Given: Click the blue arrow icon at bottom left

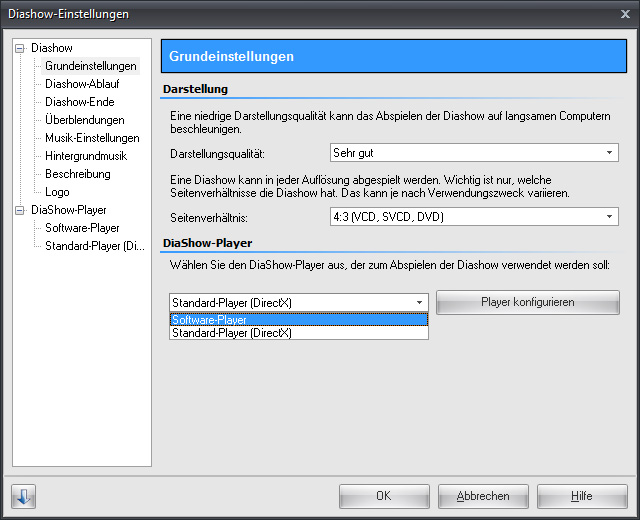Looking at the screenshot, I should coord(23,496).
